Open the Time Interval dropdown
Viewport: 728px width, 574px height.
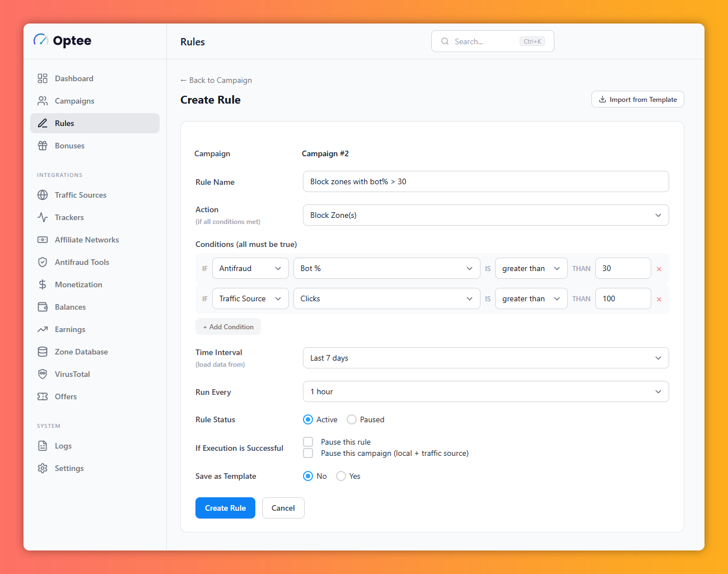(x=486, y=358)
